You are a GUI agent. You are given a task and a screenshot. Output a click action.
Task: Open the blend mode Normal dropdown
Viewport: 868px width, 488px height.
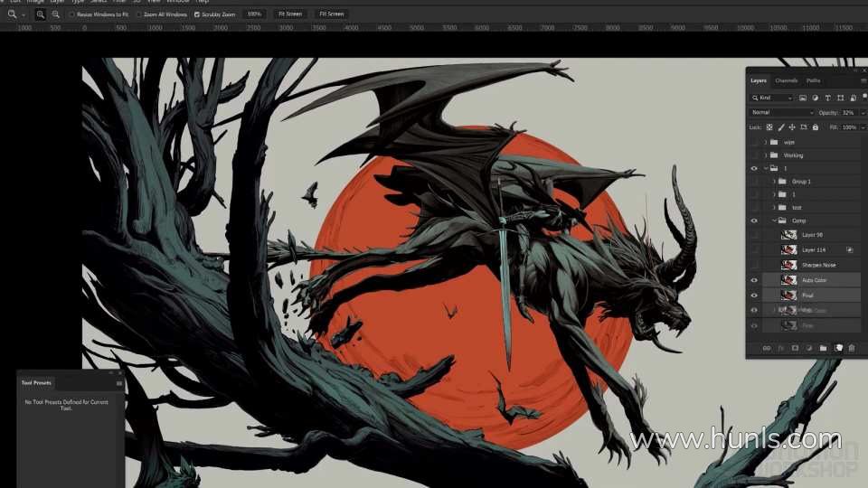[782, 113]
